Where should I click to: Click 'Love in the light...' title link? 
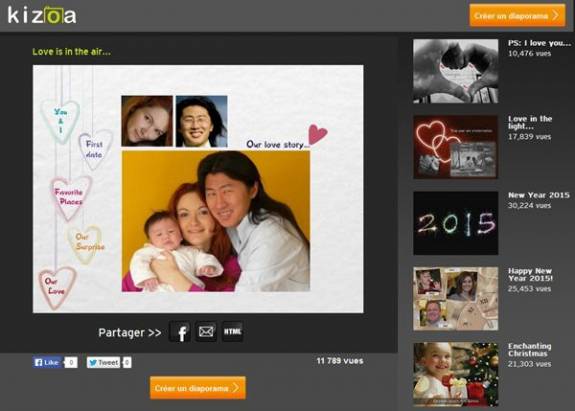click(530, 122)
